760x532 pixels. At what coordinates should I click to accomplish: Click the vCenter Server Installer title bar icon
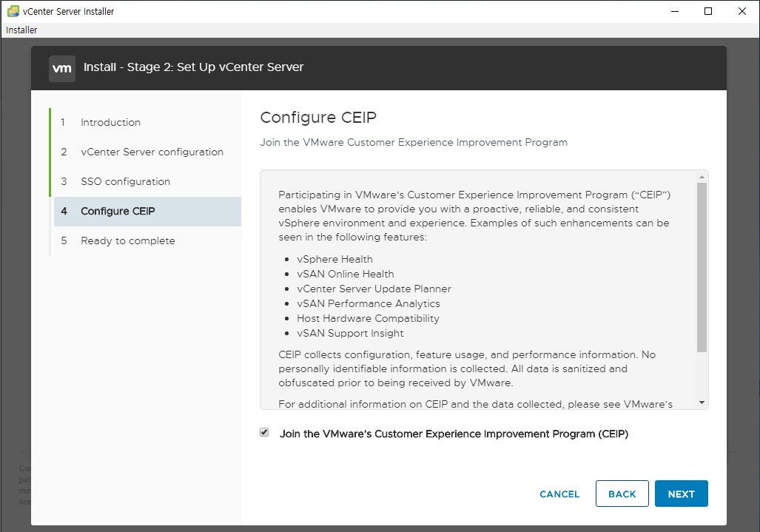tap(13, 10)
